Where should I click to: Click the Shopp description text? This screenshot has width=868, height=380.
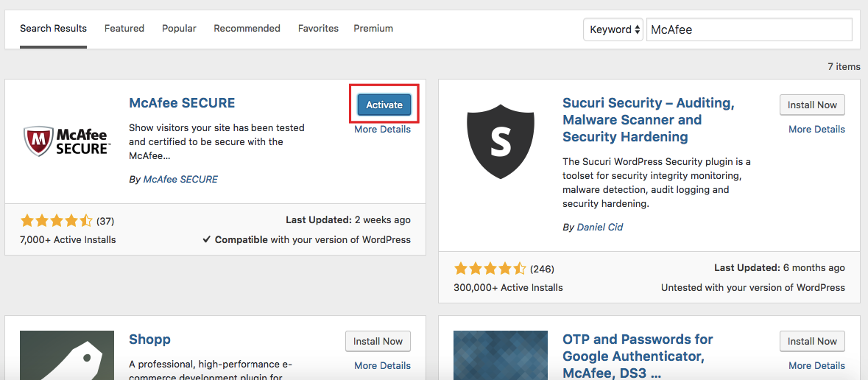(211, 371)
